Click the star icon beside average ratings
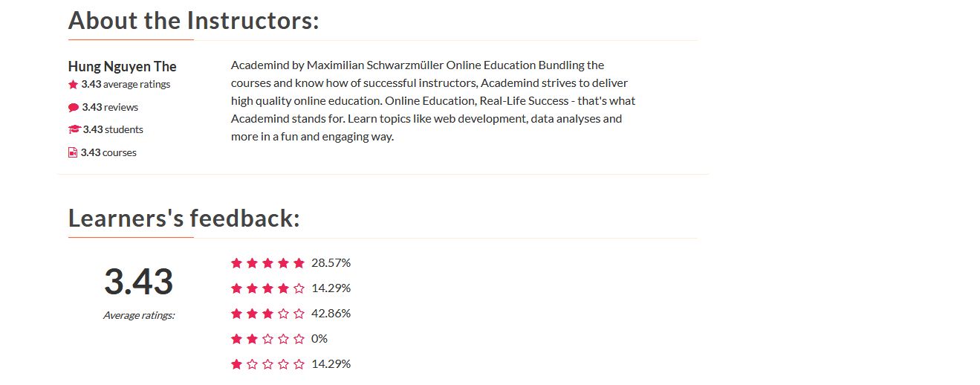The image size is (980, 385). 73,85
